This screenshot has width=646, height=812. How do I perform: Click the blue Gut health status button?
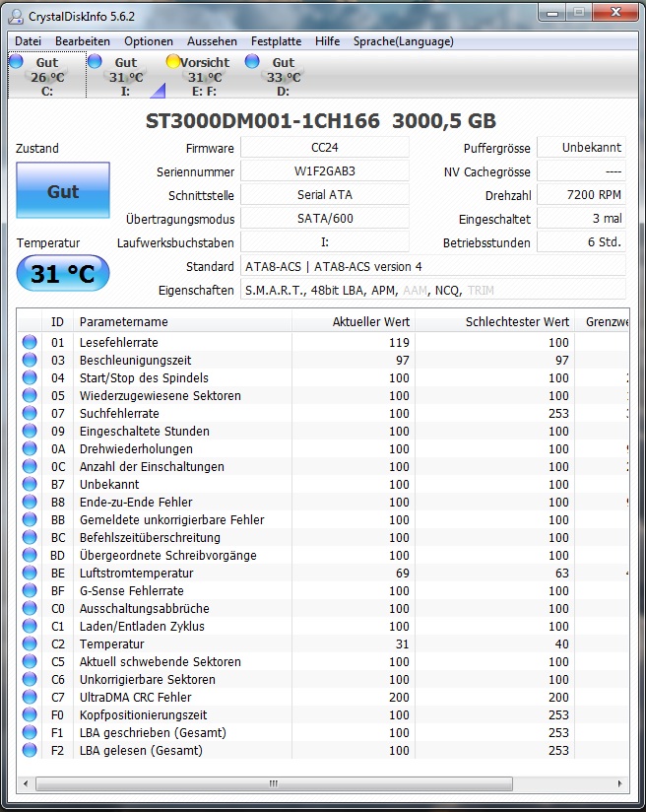click(63, 190)
